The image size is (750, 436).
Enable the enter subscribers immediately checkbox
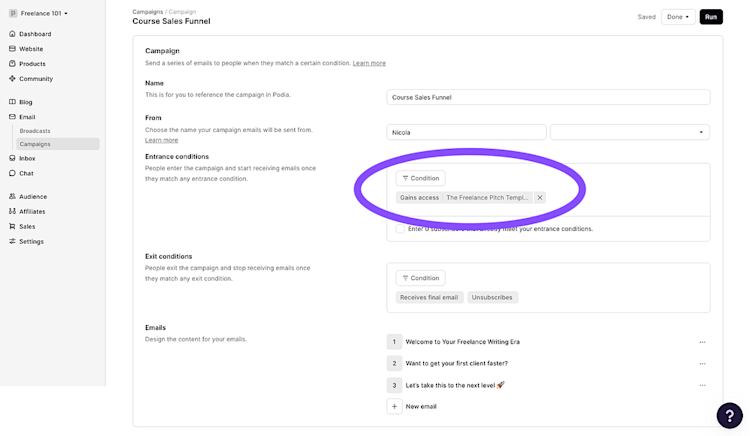pos(400,229)
